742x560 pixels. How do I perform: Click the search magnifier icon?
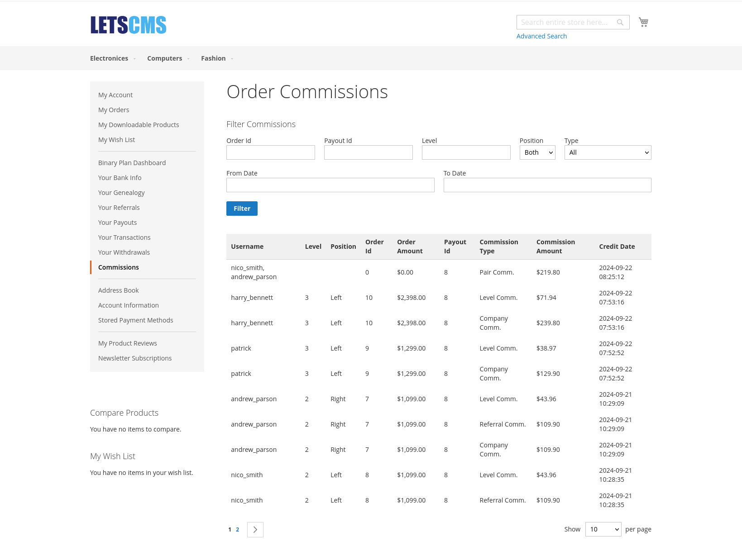[620, 22]
